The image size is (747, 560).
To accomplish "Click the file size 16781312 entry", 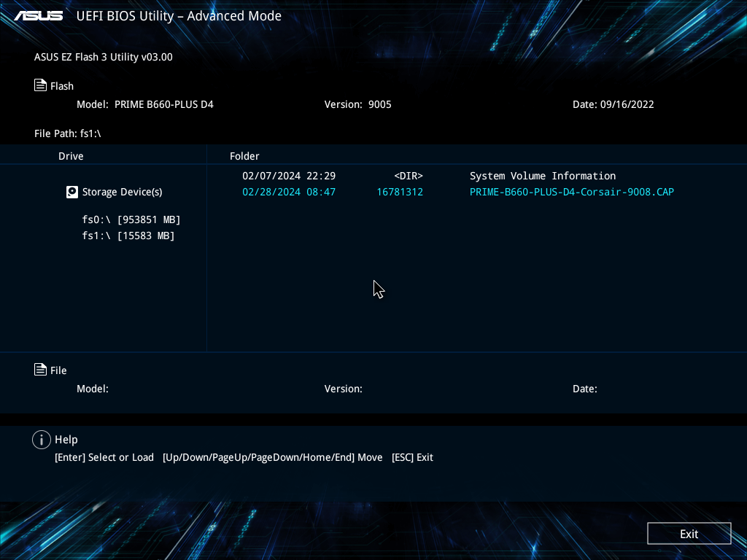I will coord(399,192).
